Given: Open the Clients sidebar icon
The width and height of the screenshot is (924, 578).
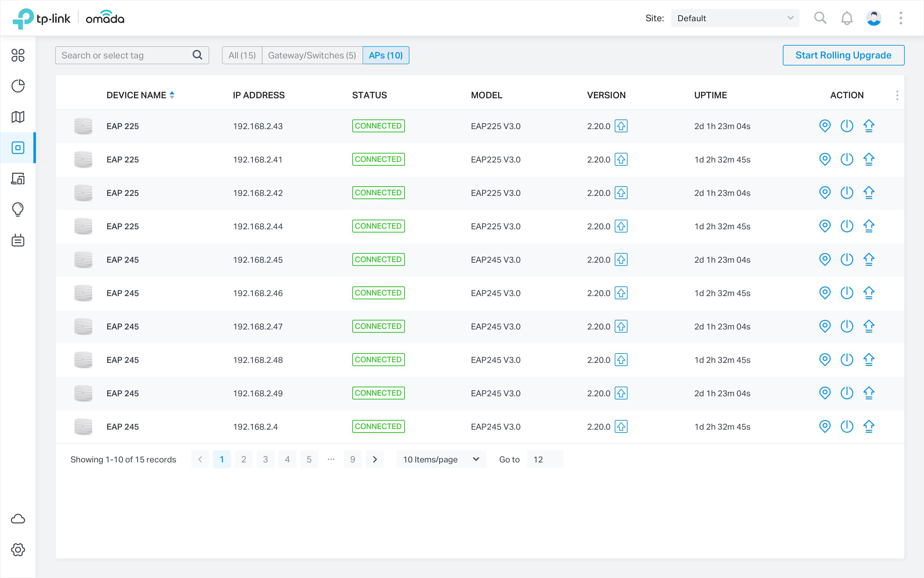Looking at the screenshot, I should click(x=18, y=179).
